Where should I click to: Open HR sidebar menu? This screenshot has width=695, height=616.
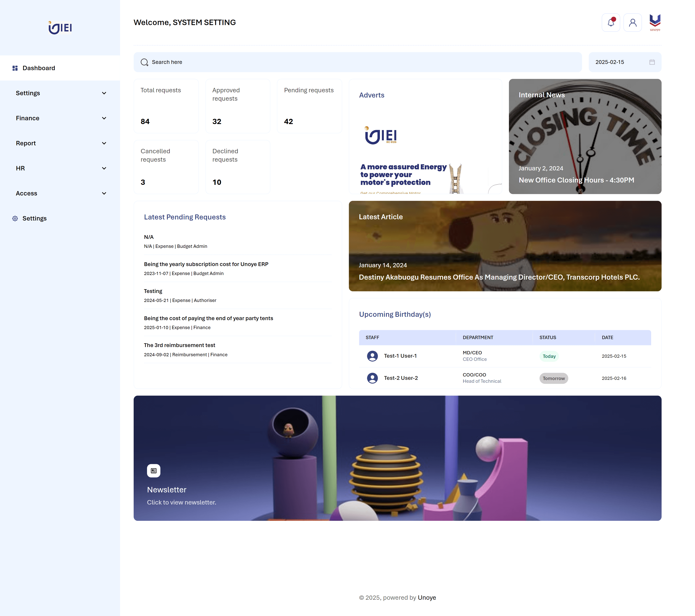coord(60,168)
